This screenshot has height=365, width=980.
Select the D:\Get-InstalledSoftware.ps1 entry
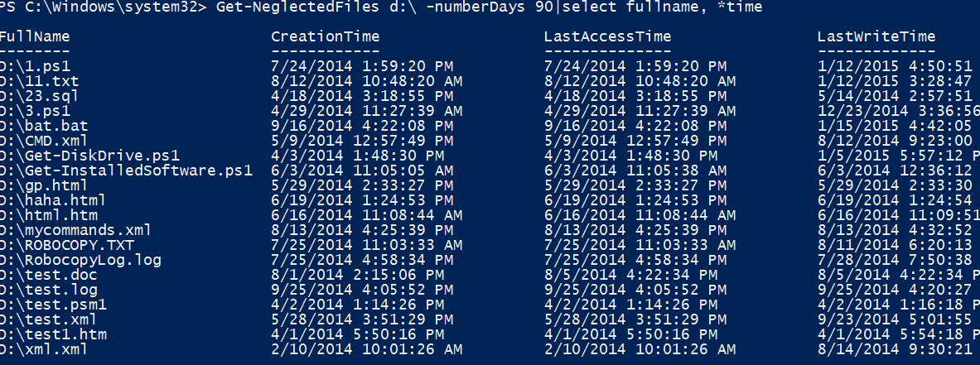click(126, 170)
